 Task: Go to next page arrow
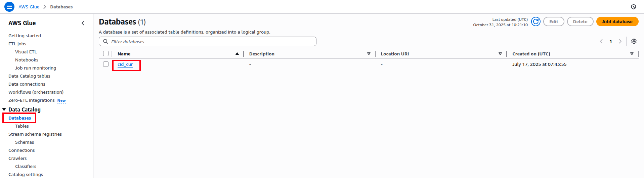click(620, 41)
